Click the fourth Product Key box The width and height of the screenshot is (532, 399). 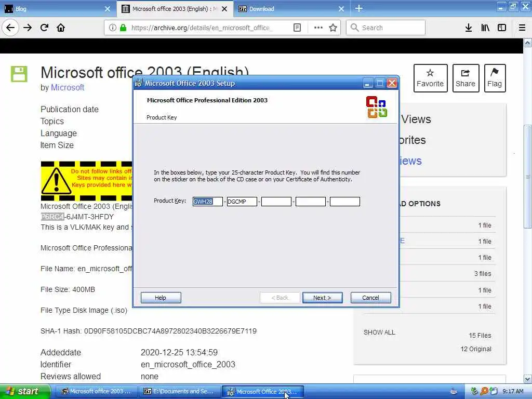pyautogui.click(x=311, y=202)
